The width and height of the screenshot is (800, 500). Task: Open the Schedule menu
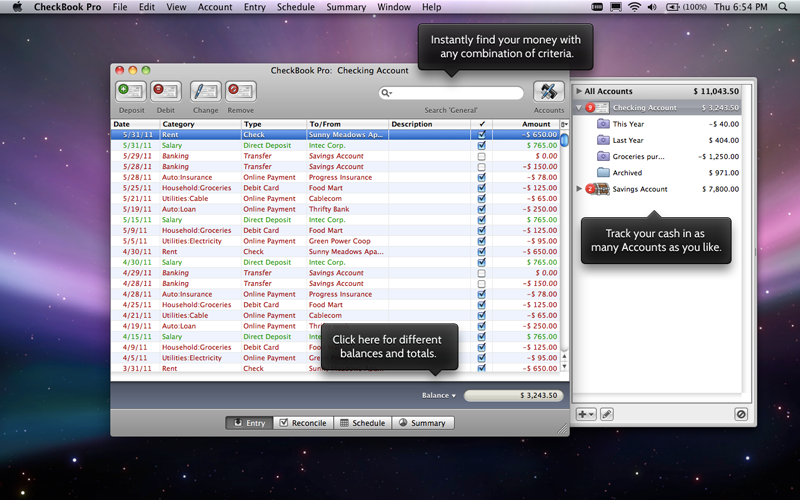pyautogui.click(x=295, y=7)
